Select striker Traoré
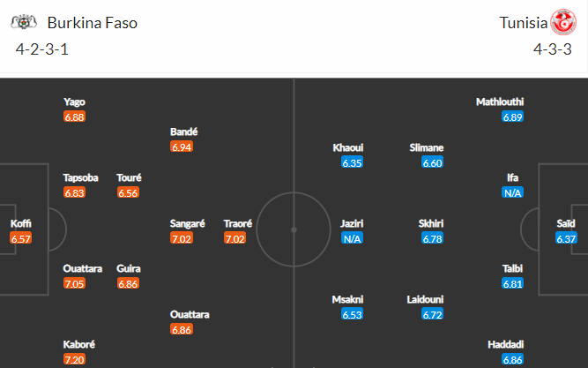This screenshot has width=588, height=368. 238,223
